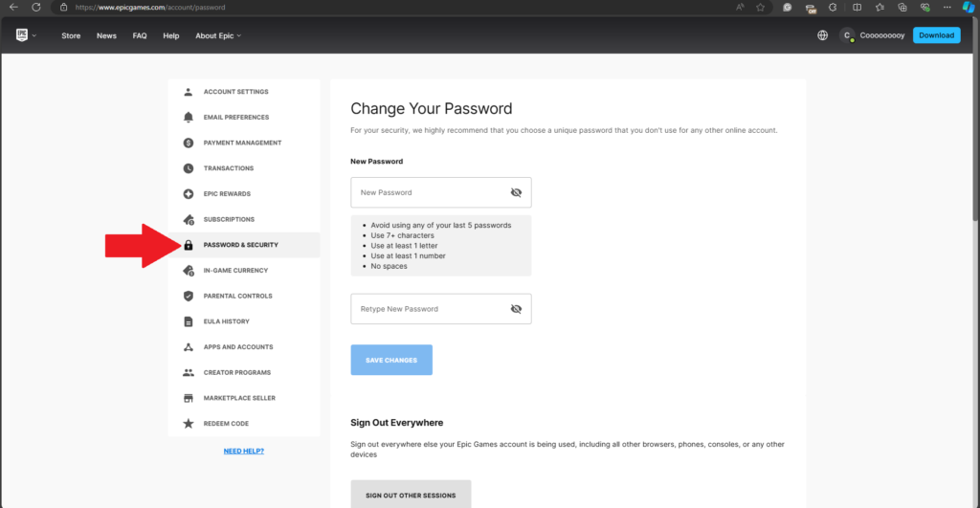Open the Need Help? link

[243, 451]
